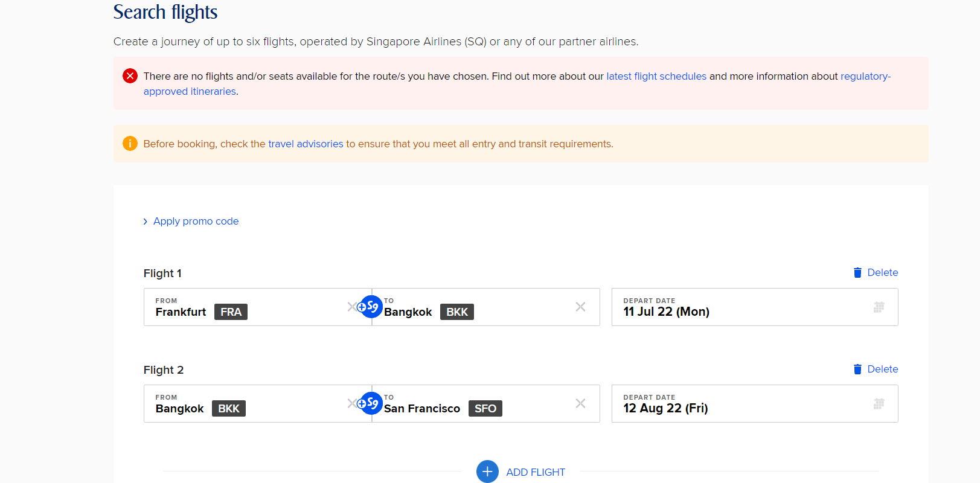980x483 pixels.
Task: Change the 11 Jul 22 depart date
Action: (755, 307)
